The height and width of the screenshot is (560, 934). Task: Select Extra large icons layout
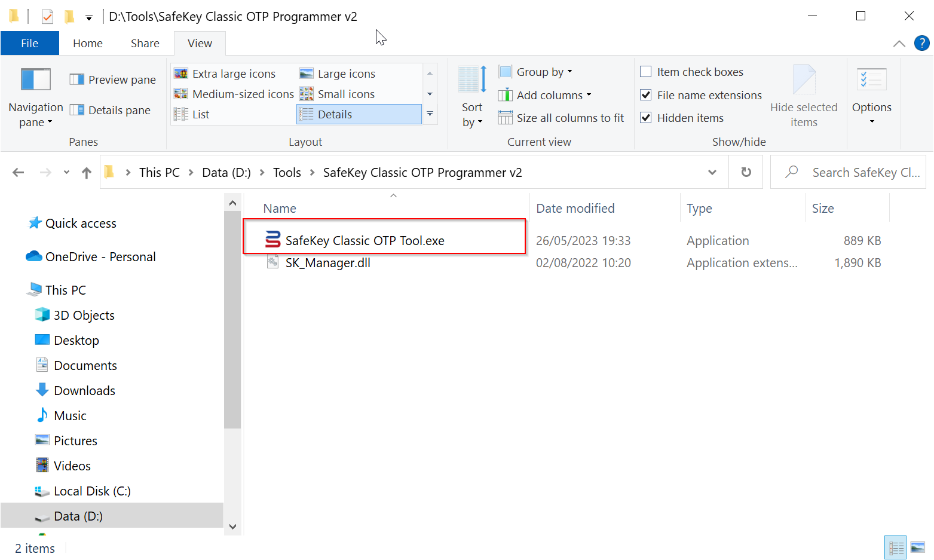[x=226, y=74]
